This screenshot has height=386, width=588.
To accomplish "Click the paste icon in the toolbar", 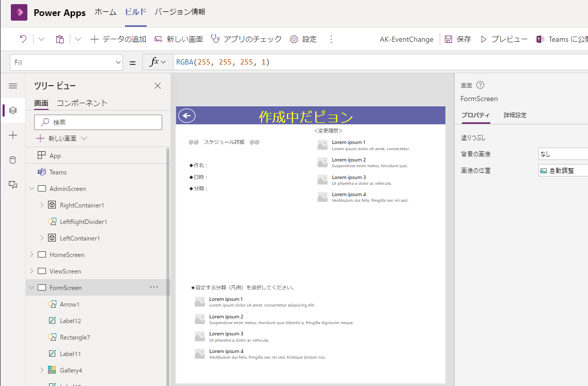I will coord(59,39).
